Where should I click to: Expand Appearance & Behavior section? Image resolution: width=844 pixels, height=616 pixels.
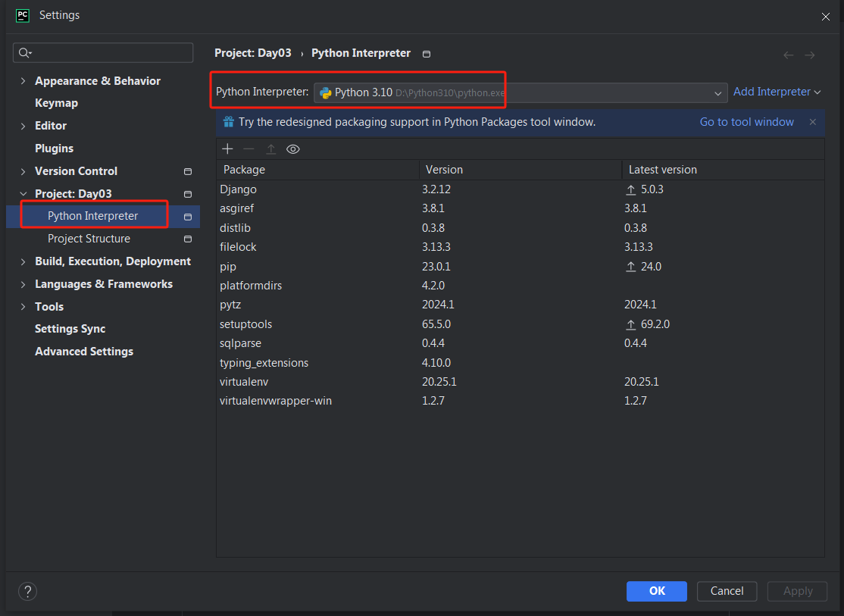pyautogui.click(x=23, y=81)
